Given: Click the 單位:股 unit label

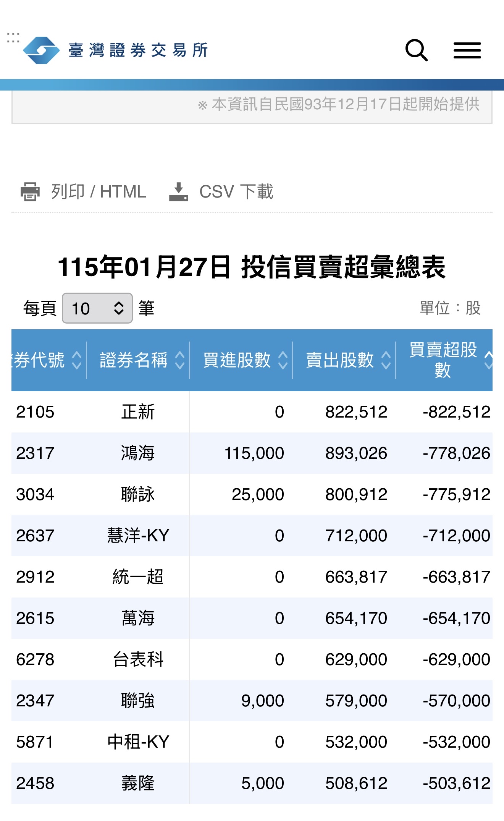Looking at the screenshot, I should [x=450, y=308].
